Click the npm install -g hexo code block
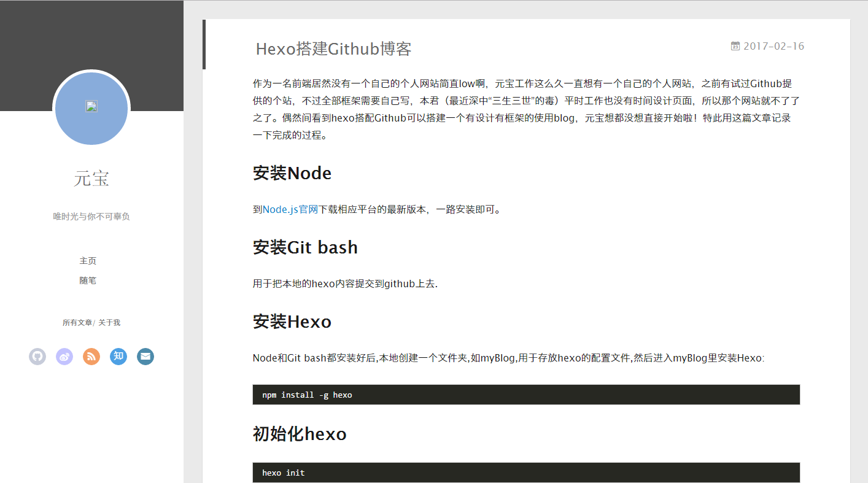 pyautogui.click(x=526, y=395)
